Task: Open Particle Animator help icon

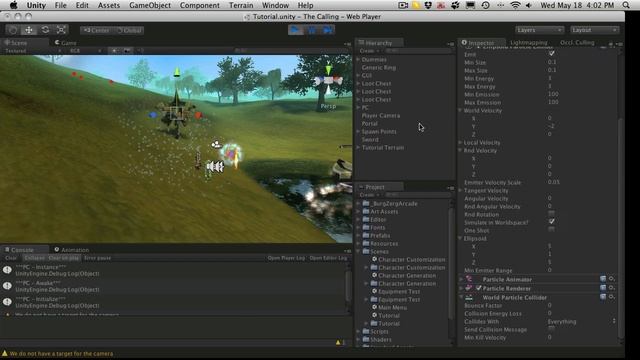Action: pyautogui.click(x=603, y=279)
